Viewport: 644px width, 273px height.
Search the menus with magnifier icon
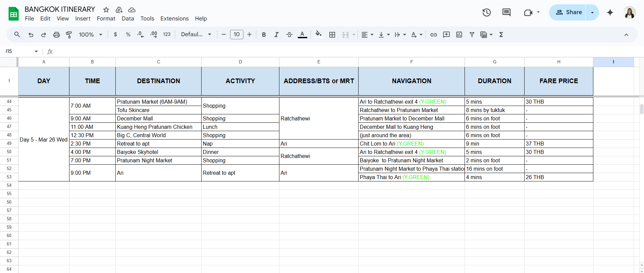pos(17,35)
